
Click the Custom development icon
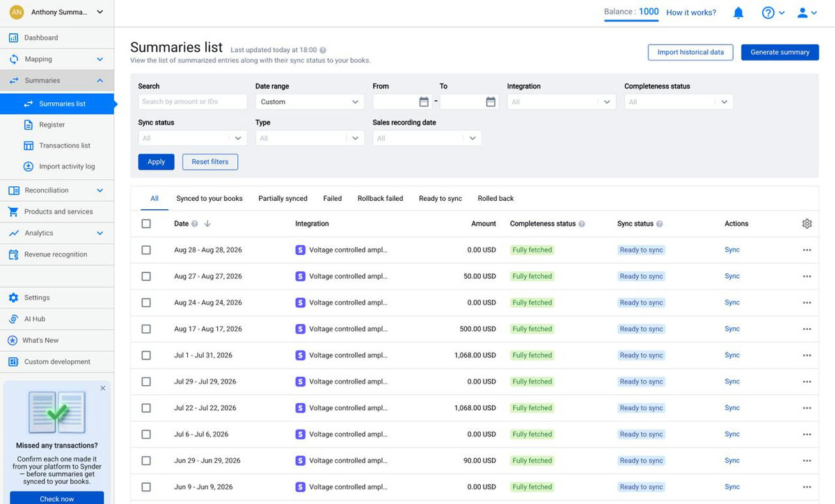point(13,362)
